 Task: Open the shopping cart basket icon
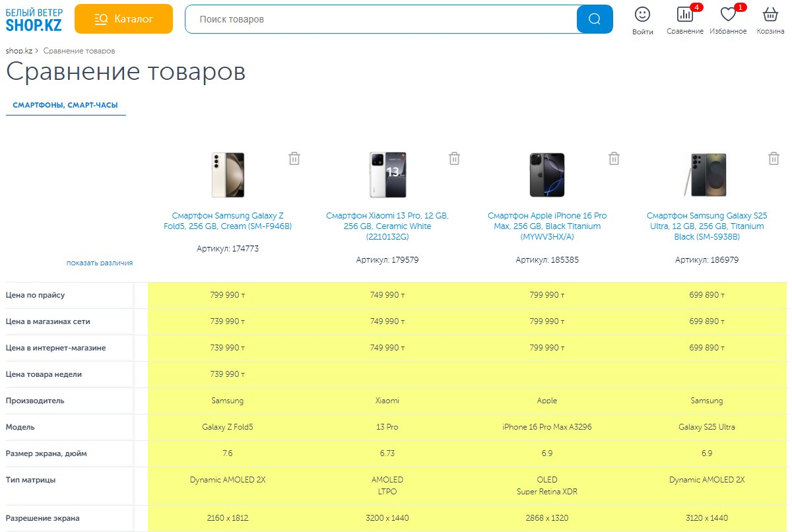click(770, 15)
